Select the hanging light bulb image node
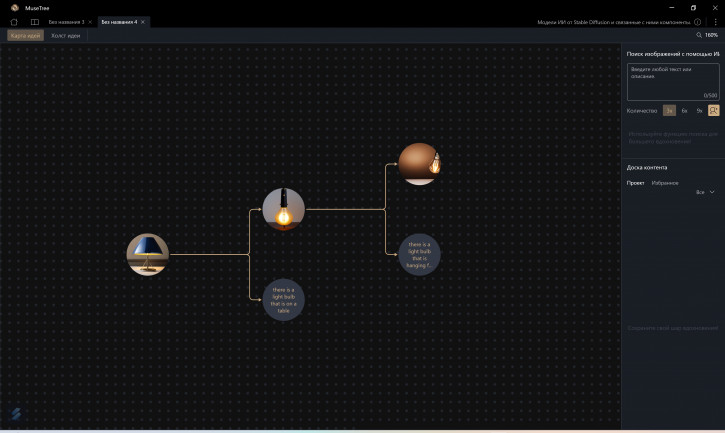 (283, 209)
